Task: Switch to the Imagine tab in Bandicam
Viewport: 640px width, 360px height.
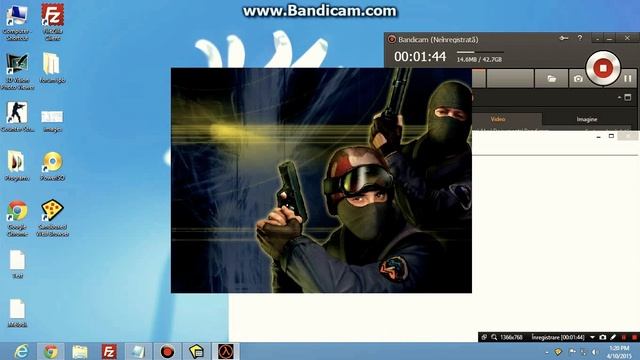Action: pyautogui.click(x=587, y=119)
